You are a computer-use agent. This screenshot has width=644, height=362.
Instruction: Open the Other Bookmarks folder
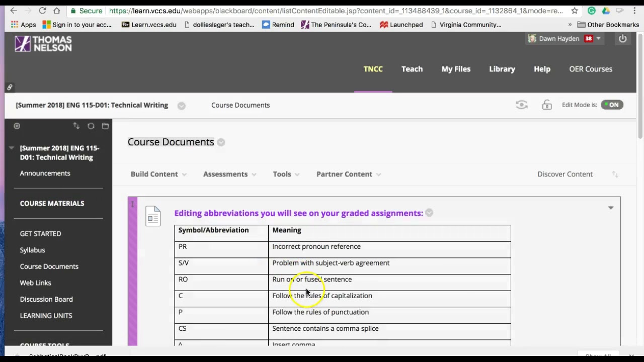tap(608, 25)
